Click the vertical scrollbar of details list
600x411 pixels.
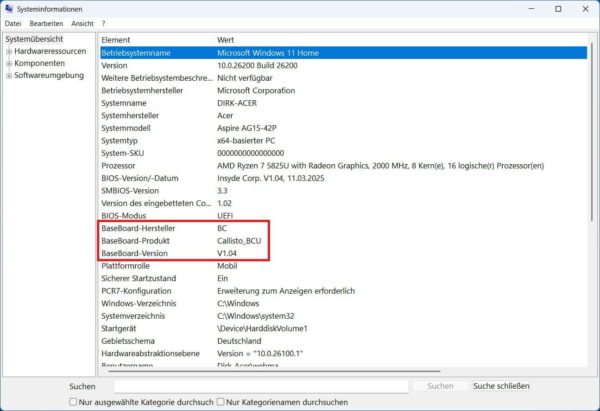(592, 130)
